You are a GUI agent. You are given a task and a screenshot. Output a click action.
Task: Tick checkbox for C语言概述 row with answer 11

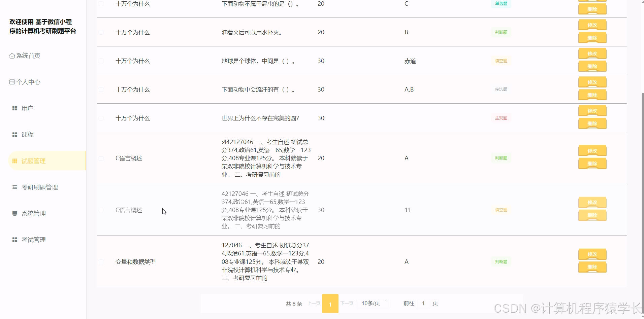101,210
